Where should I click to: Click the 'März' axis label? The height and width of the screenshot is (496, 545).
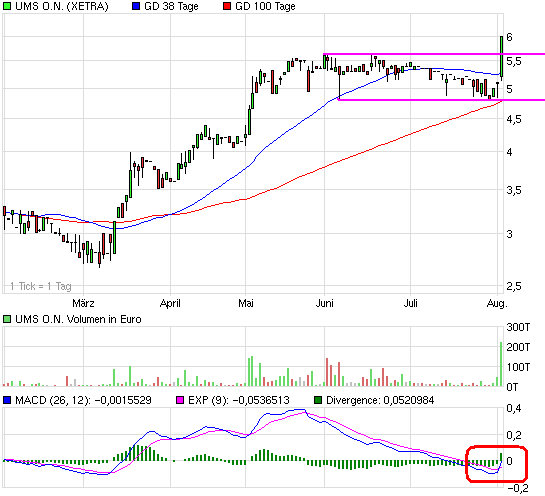coord(83,303)
